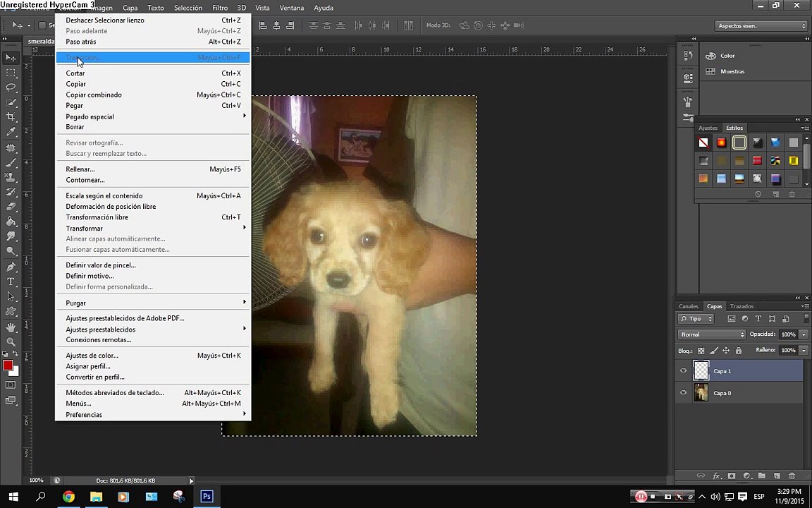
Task: Click the Change Screen Mode icon
Action: coord(11,400)
